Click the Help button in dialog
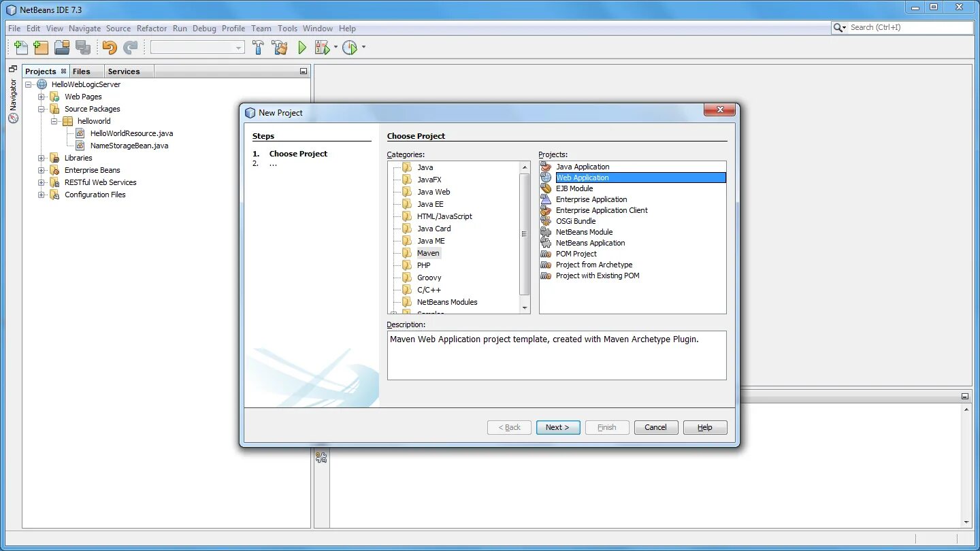Screen dimensions: 980x551 point(705,427)
